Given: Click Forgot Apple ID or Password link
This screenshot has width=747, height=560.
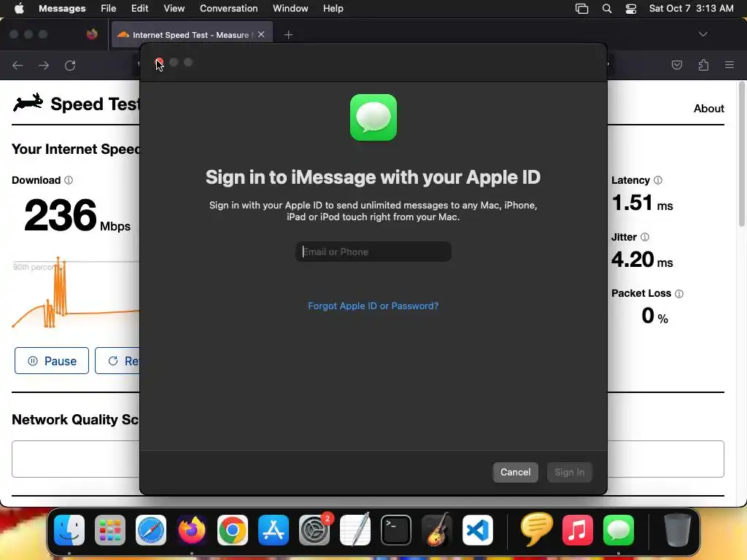Looking at the screenshot, I should pos(373,306).
